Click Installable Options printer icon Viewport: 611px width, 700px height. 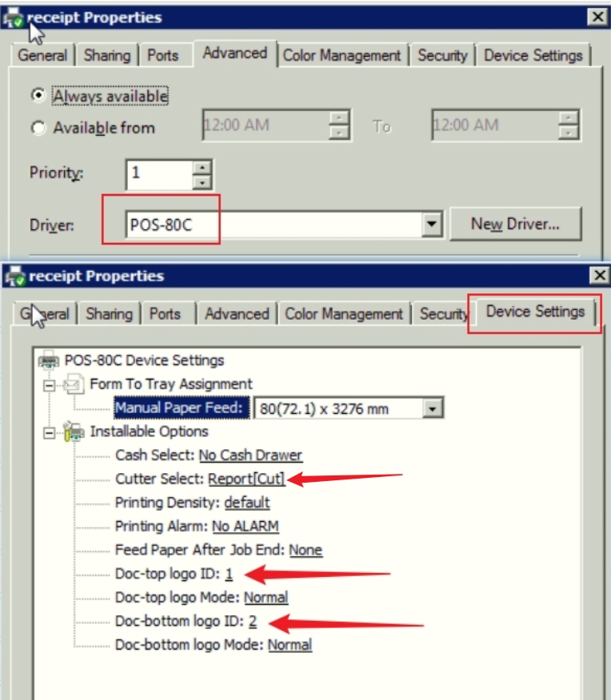pyautogui.click(x=74, y=432)
